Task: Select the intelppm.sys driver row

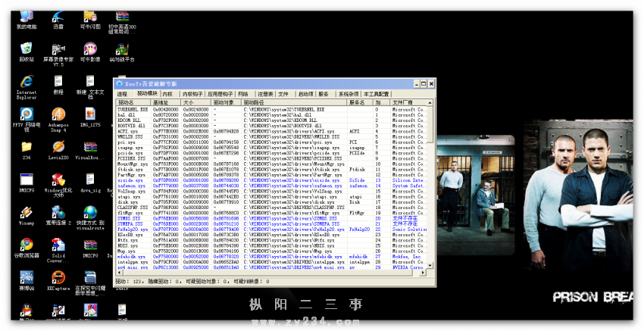Action: pos(271,261)
